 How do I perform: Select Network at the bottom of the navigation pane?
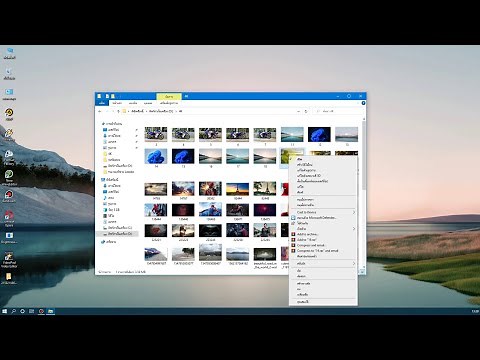pyautogui.click(x=108, y=242)
